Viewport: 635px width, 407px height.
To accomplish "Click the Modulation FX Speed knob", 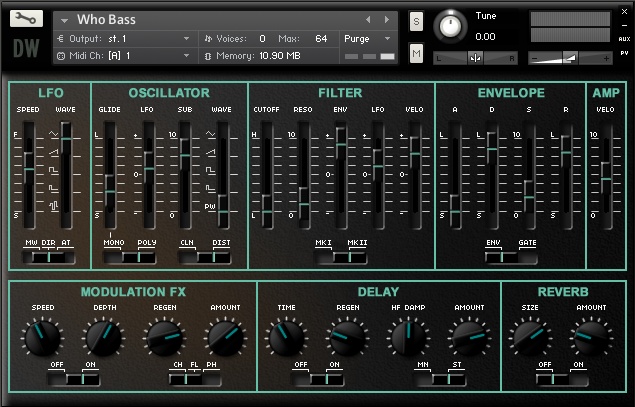I will coord(42,336).
